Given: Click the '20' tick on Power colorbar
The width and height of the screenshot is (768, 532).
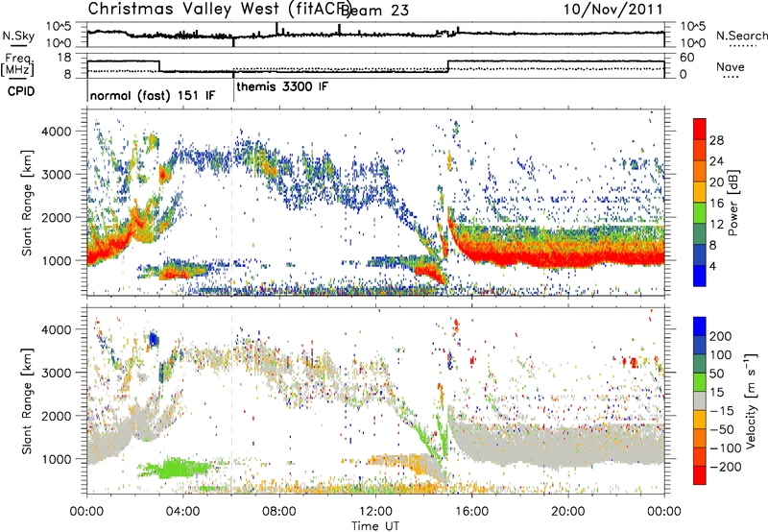Looking at the screenshot, I should pos(716,182).
